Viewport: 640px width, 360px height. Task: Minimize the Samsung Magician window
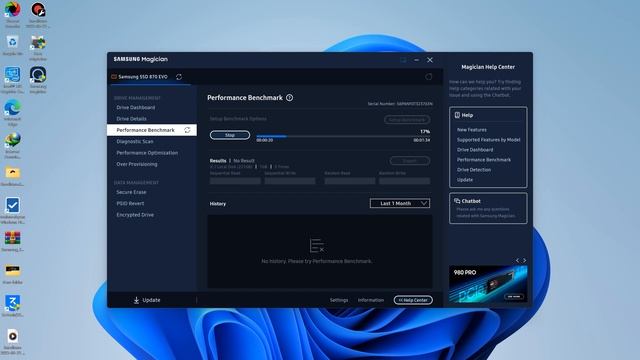coord(416,60)
